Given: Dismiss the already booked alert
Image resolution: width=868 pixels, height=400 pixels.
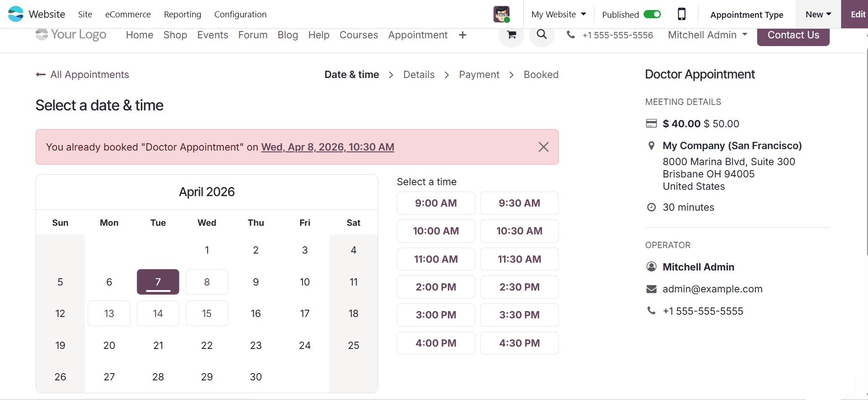Looking at the screenshot, I should coord(543,147).
